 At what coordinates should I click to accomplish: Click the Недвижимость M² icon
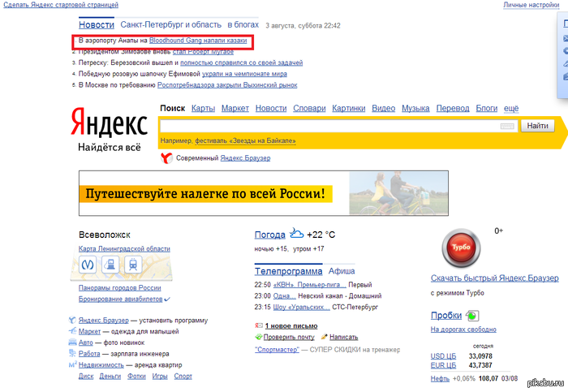point(73,365)
